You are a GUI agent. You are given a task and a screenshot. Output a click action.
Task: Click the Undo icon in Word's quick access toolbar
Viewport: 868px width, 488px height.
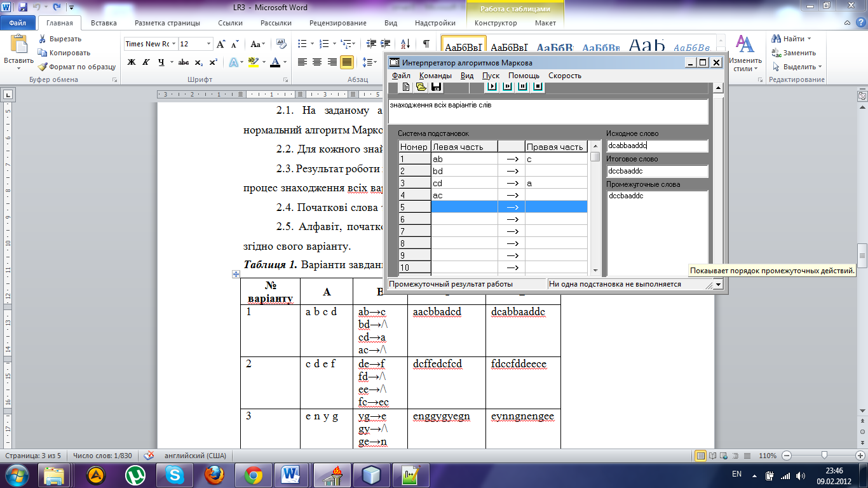38,7
